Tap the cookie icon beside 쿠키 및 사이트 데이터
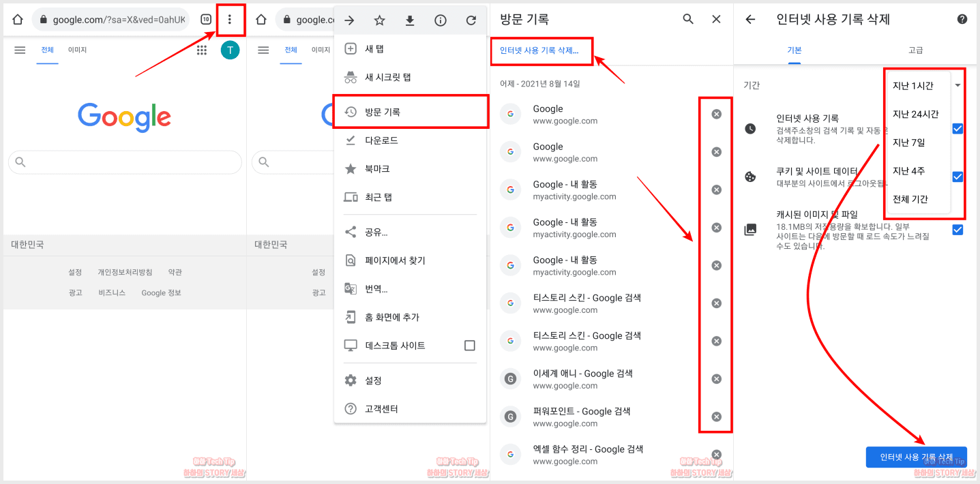This screenshot has height=484, width=980. tap(750, 177)
